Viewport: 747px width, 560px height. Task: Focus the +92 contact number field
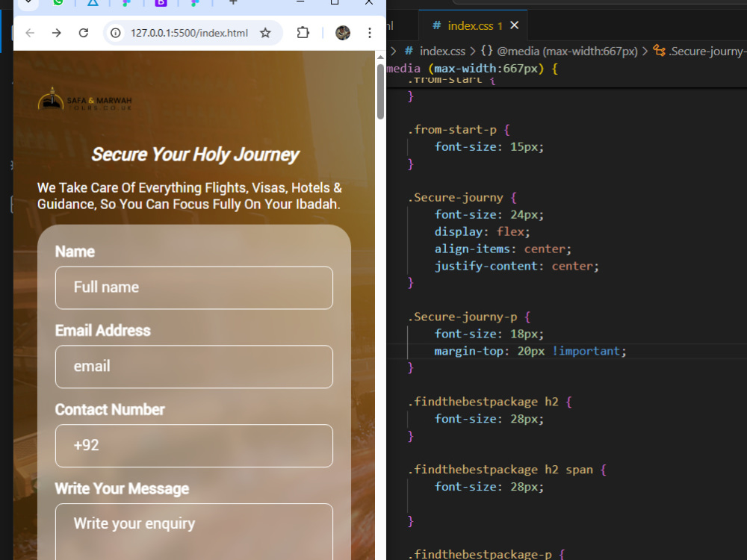tap(194, 446)
